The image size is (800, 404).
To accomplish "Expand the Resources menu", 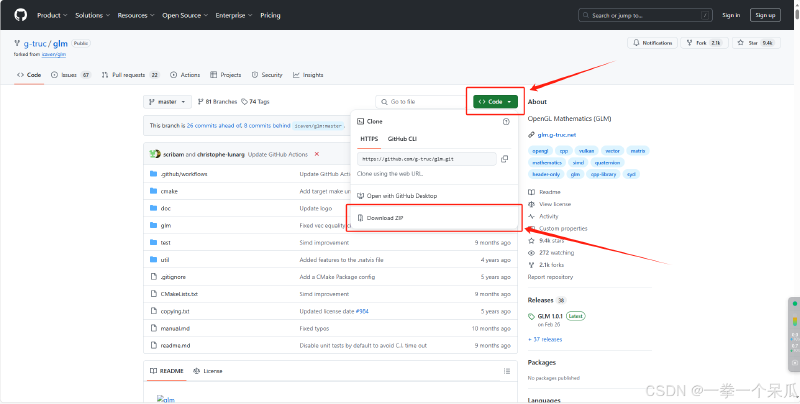I will [136, 15].
